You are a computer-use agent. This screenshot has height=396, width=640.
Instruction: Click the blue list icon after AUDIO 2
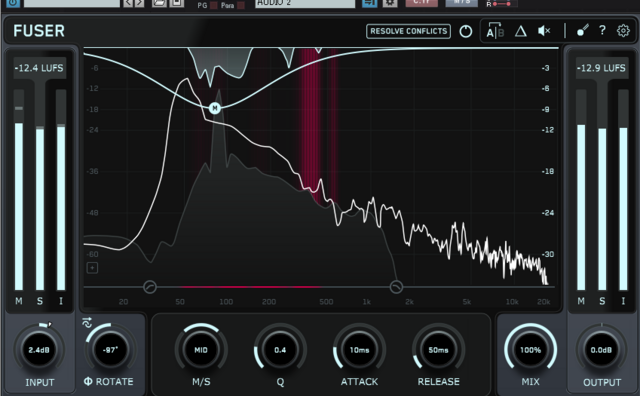(370, 3)
